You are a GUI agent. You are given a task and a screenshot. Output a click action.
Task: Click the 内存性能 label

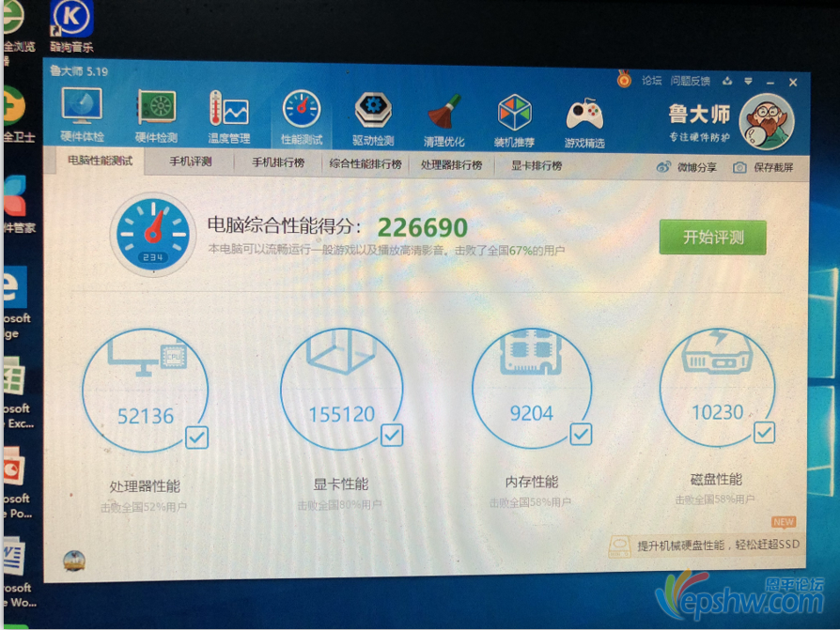point(532,482)
